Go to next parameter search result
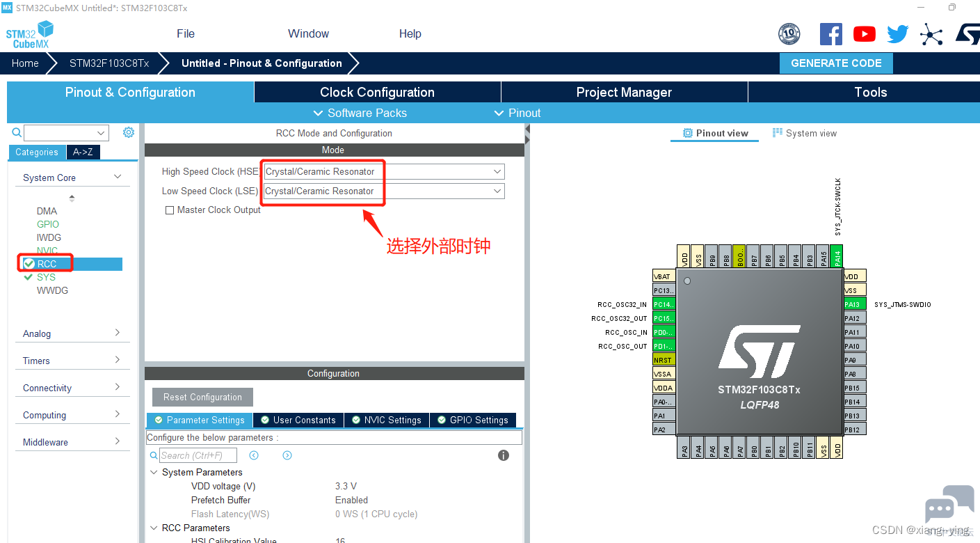 point(287,455)
